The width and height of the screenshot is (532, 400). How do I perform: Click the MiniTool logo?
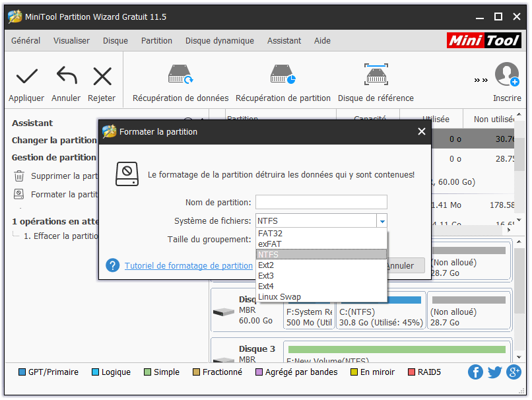(484, 41)
